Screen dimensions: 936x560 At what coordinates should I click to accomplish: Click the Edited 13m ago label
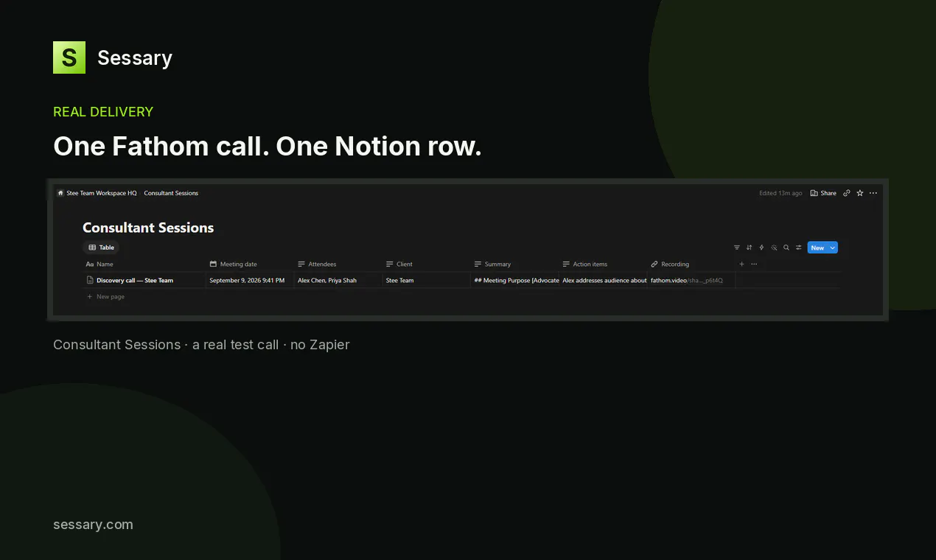tap(780, 193)
